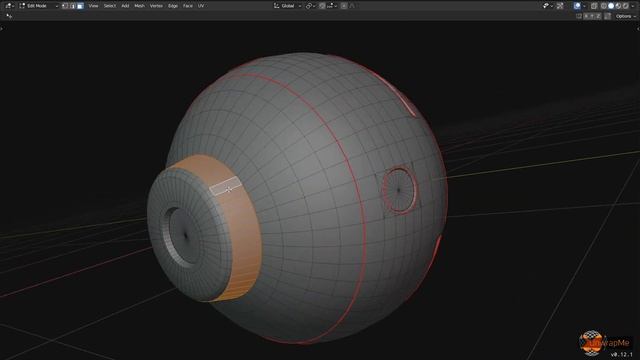This screenshot has width=640, height=360.
Task: Open the Vertex menu
Action: [156, 6]
